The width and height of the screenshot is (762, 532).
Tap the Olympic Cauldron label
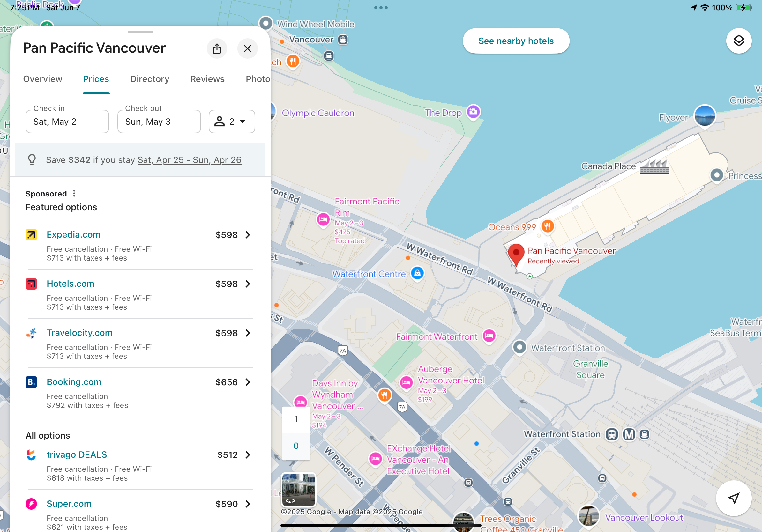(x=318, y=113)
